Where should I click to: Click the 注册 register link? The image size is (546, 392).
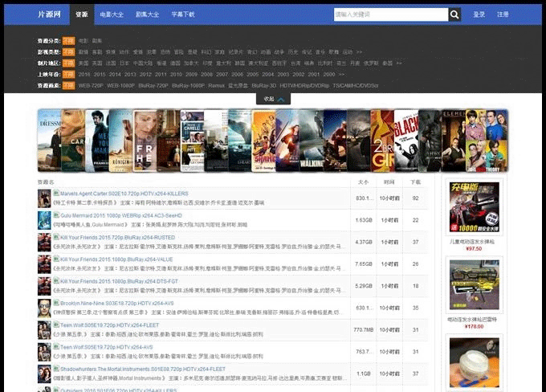(x=503, y=14)
